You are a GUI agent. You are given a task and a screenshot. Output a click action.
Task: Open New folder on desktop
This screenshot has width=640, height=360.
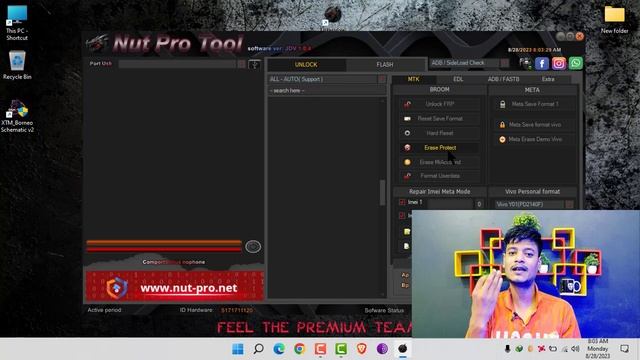click(614, 20)
